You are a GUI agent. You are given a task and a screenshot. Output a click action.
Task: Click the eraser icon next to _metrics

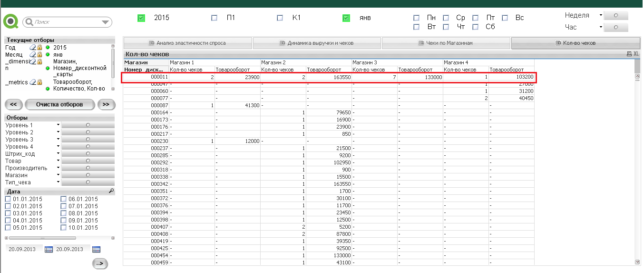33,82
